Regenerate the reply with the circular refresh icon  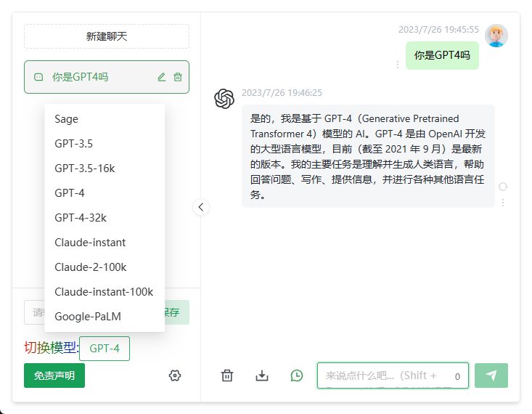(503, 187)
